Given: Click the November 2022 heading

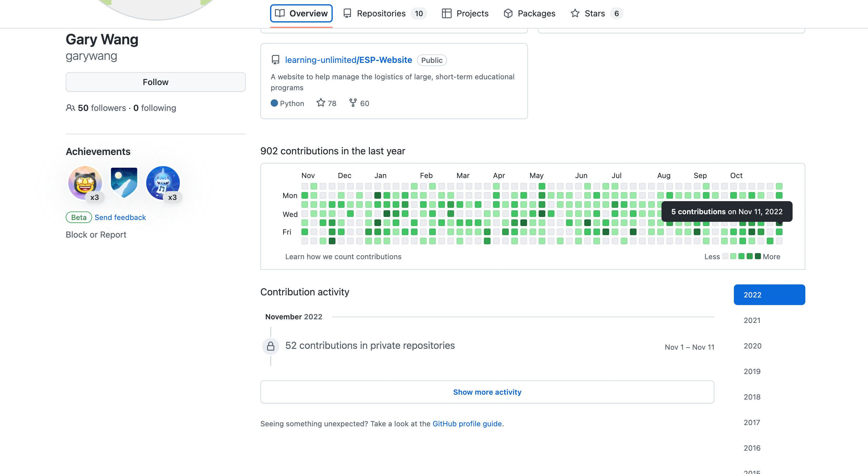Looking at the screenshot, I should coord(293,317).
